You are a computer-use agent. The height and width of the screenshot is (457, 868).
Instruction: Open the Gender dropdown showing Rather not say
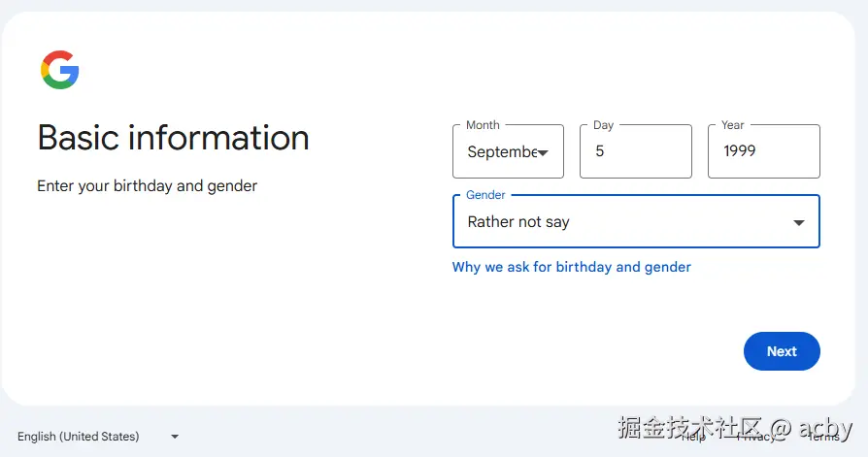tap(621, 222)
